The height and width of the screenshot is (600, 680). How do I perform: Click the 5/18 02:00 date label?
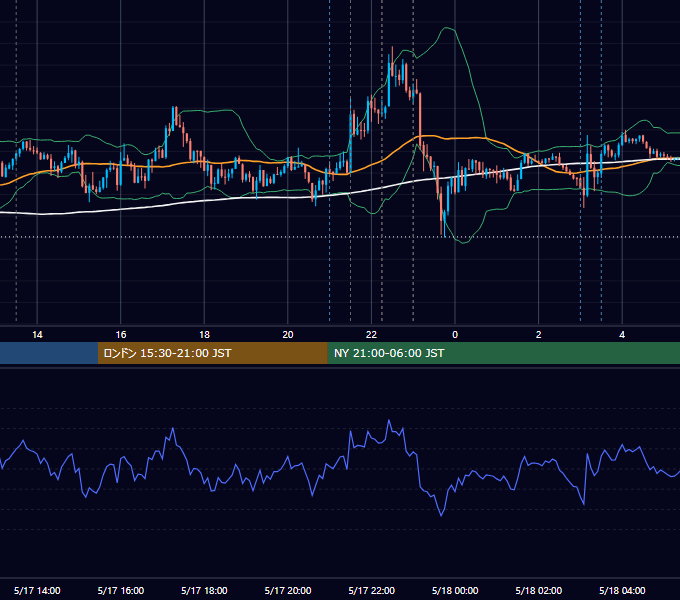(x=539, y=590)
